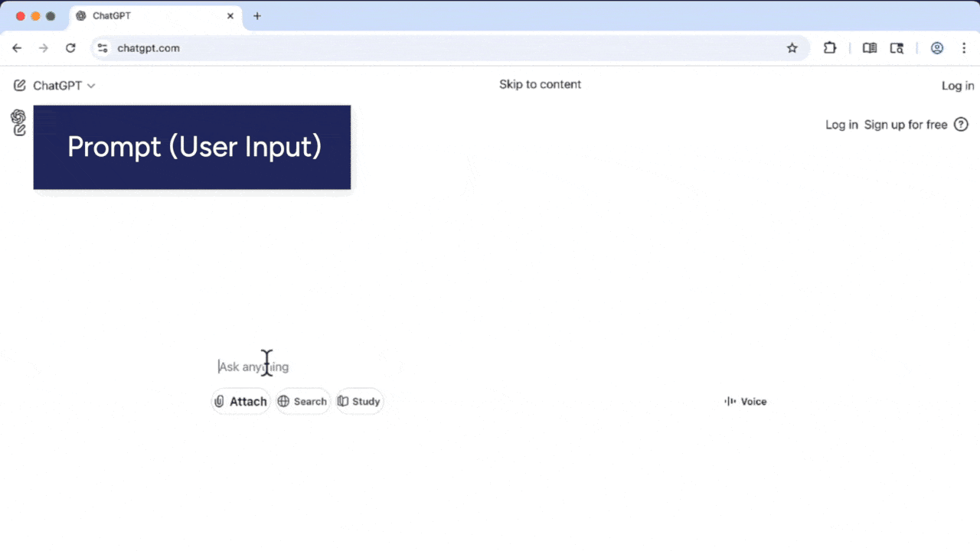
Task: Click the Skip to content link
Action: click(x=540, y=84)
